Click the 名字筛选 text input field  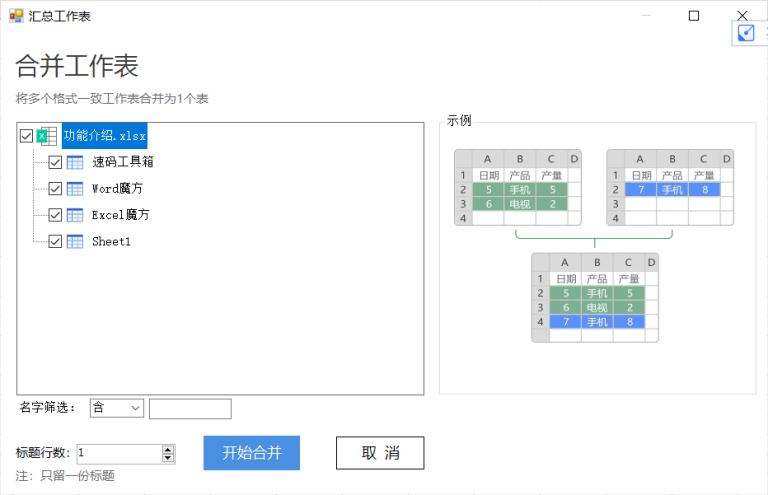[190, 408]
